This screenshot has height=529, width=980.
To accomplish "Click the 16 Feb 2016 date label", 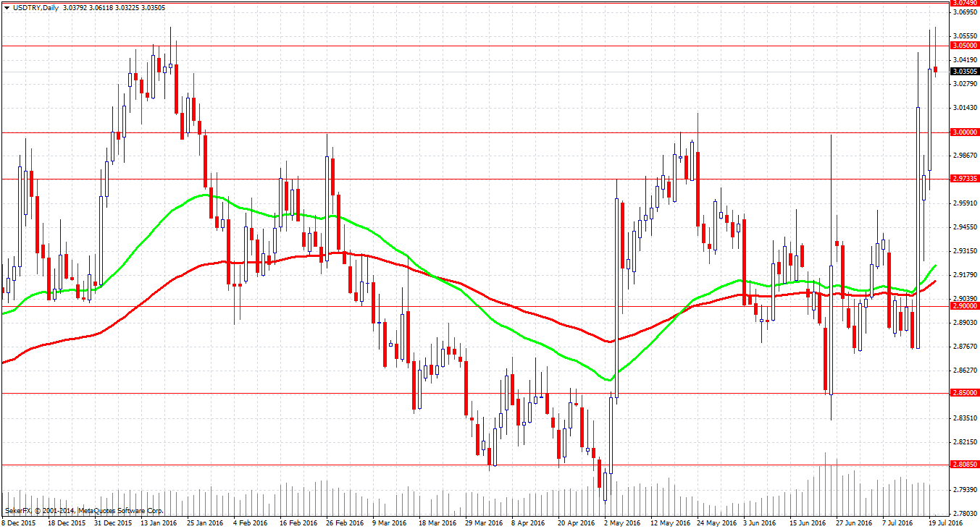I will (x=299, y=522).
